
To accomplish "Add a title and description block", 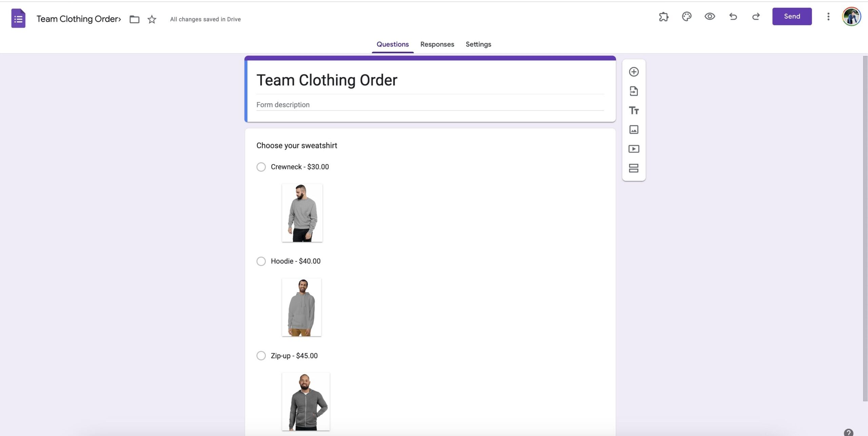I will (634, 111).
